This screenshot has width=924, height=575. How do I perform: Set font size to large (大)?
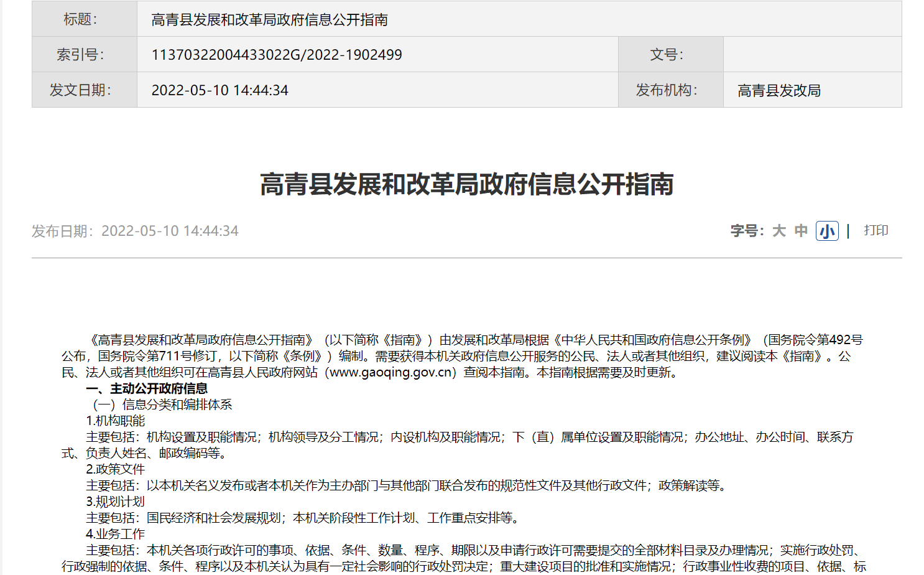(x=778, y=231)
